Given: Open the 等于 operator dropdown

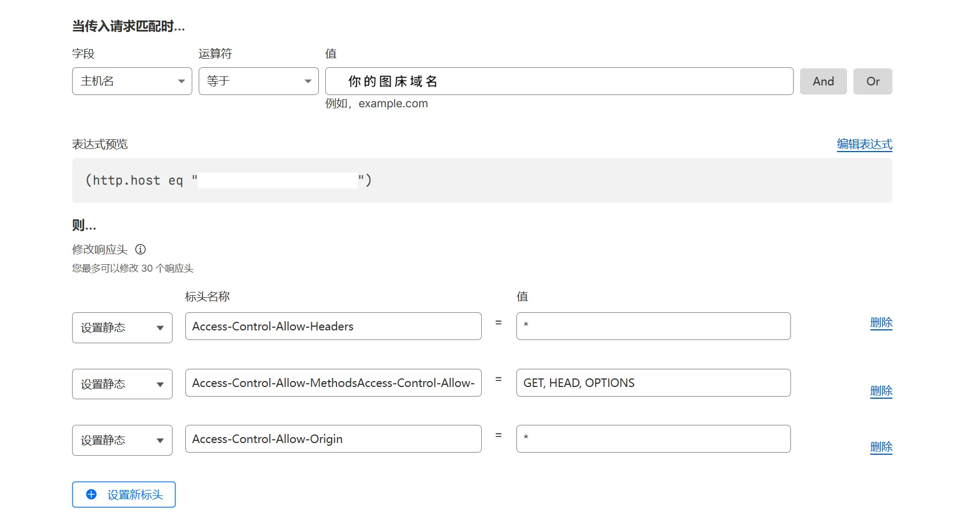Looking at the screenshot, I should pos(258,81).
